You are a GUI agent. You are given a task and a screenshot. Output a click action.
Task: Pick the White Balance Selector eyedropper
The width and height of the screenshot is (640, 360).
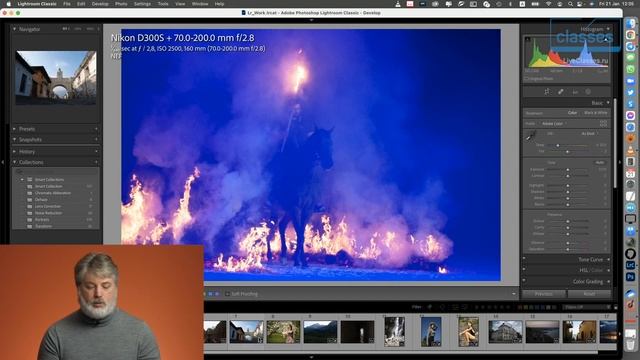click(531, 136)
